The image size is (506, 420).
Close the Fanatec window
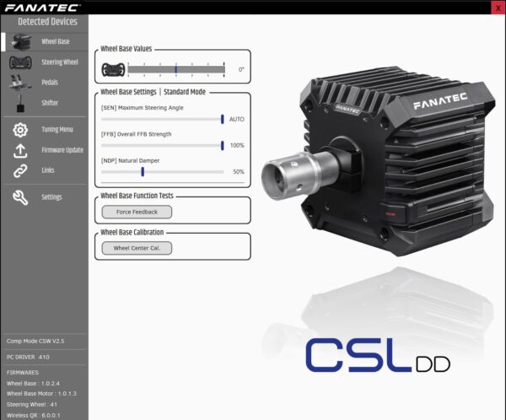point(498,8)
